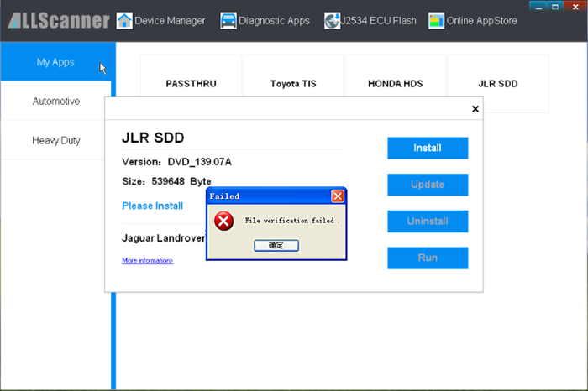
Task: Click the red error icon in Failed dialog
Action: coord(224,221)
